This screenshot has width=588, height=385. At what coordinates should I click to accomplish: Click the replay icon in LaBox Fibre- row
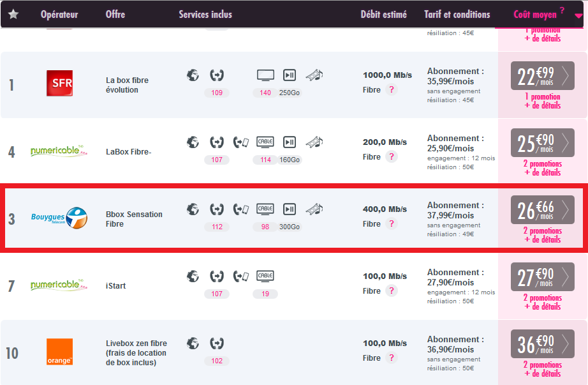click(290, 142)
